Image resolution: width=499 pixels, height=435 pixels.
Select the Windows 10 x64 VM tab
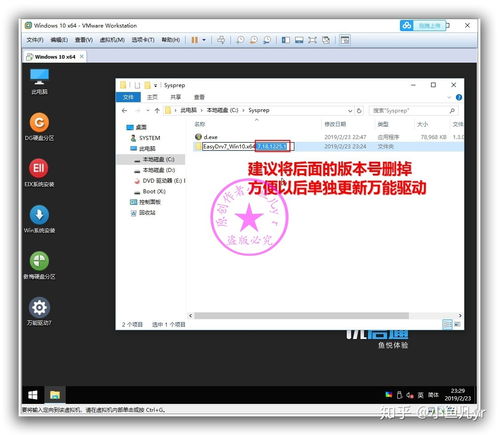pos(55,57)
